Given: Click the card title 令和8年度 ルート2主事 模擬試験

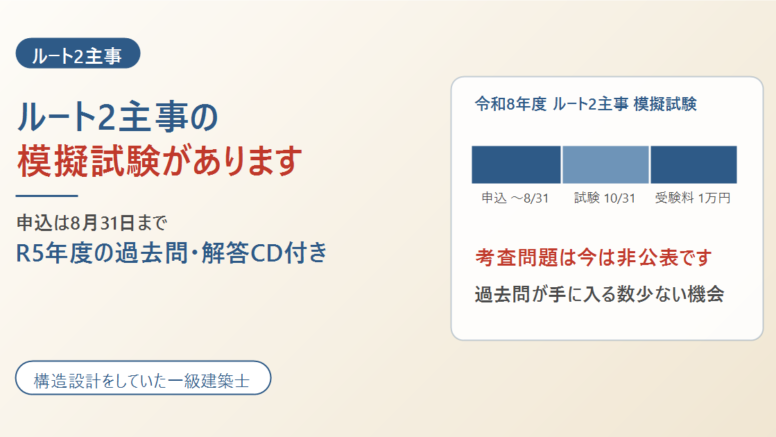Looking at the screenshot, I should click(586, 104).
